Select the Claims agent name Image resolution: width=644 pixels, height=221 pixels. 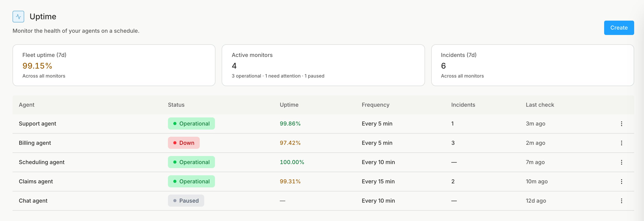pyautogui.click(x=36, y=182)
